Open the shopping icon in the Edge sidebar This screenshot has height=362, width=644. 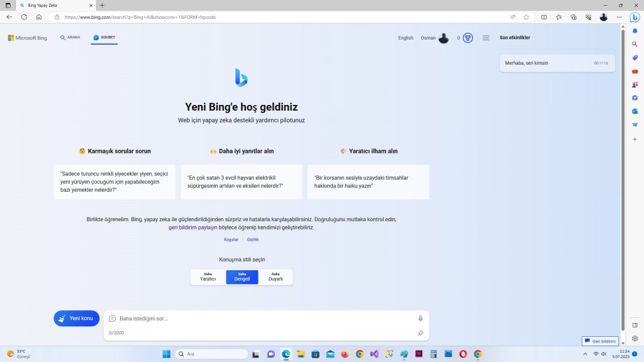(x=635, y=124)
